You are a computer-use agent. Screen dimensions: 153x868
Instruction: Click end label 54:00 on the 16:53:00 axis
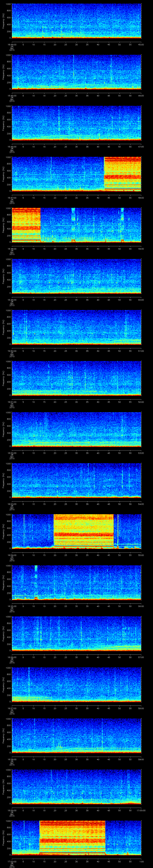click(141, 504)
